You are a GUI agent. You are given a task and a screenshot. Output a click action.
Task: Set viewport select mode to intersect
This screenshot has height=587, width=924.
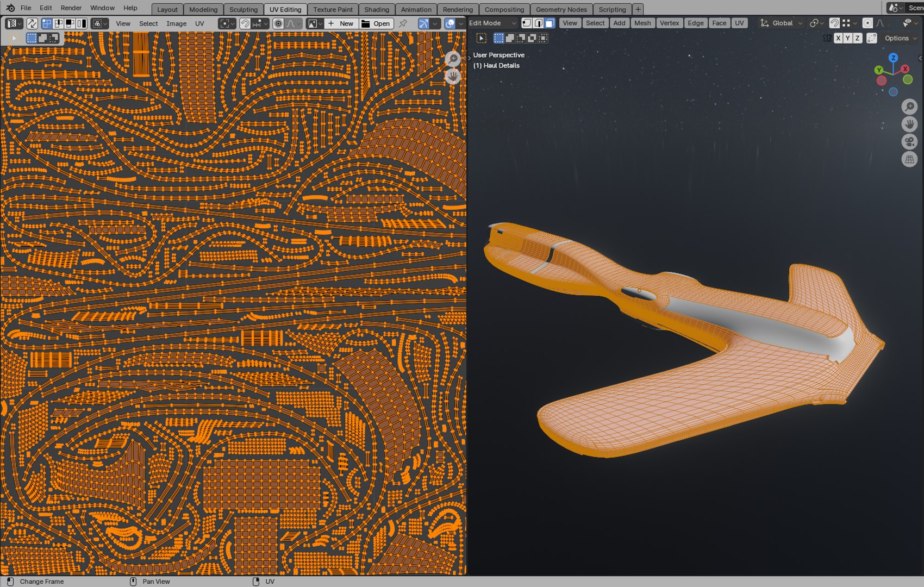tap(542, 38)
